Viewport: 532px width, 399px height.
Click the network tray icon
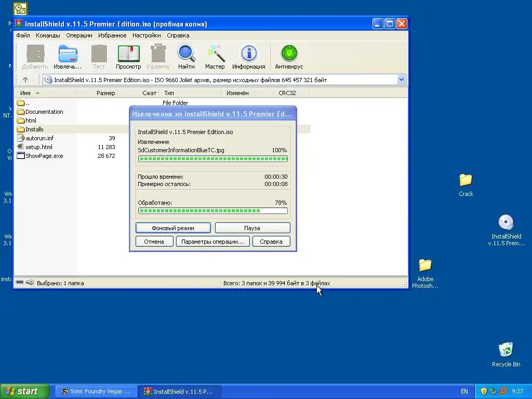coord(494,391)
